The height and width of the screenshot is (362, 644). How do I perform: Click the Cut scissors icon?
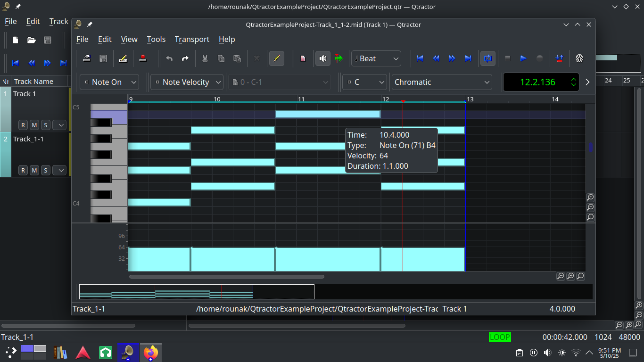click(x=205, y=58)
